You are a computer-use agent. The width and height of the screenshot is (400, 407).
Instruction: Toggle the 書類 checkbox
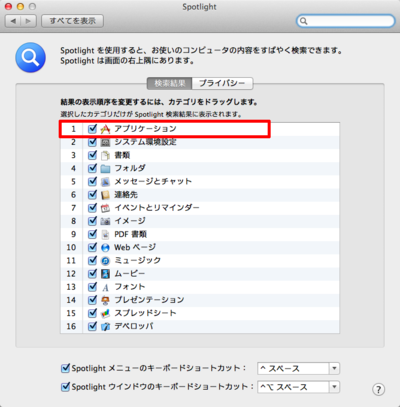tap(92, 155)
